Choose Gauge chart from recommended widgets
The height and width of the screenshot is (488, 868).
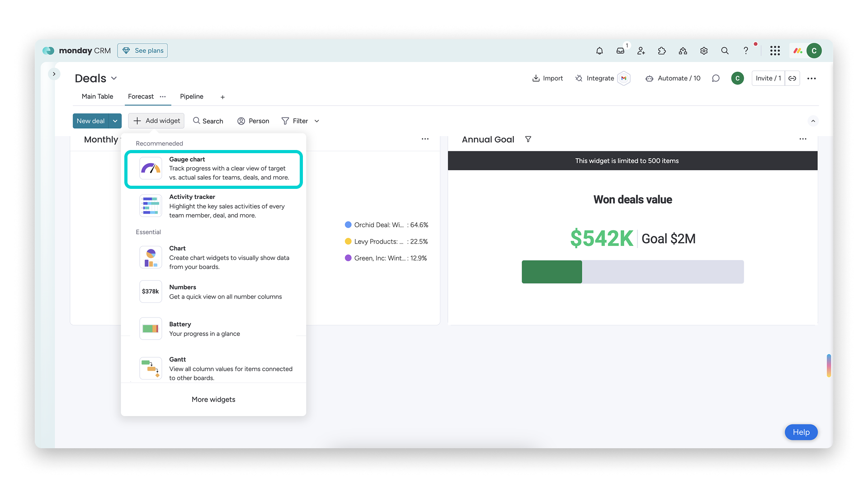tap(213, 169)
